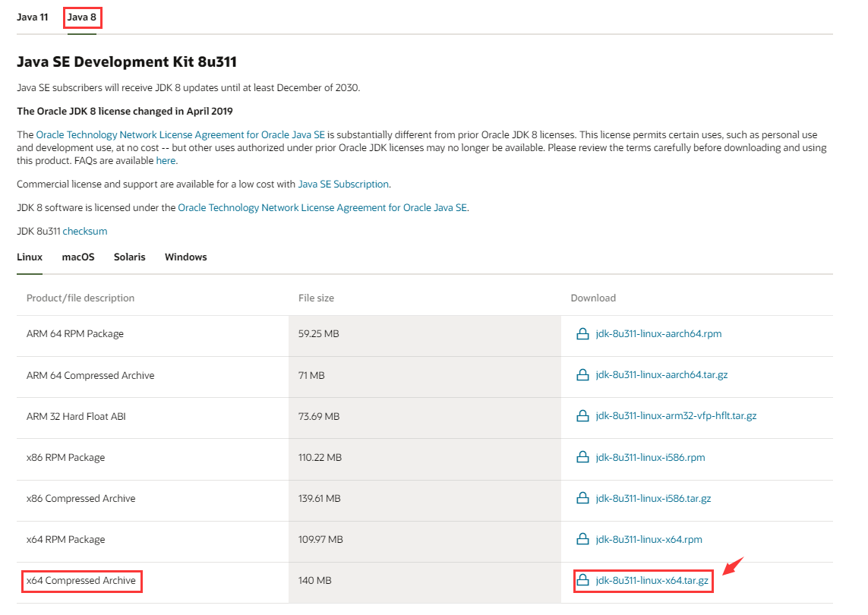
Task: Click the 'x86 RPM Package' description
Action: point(65,457)
